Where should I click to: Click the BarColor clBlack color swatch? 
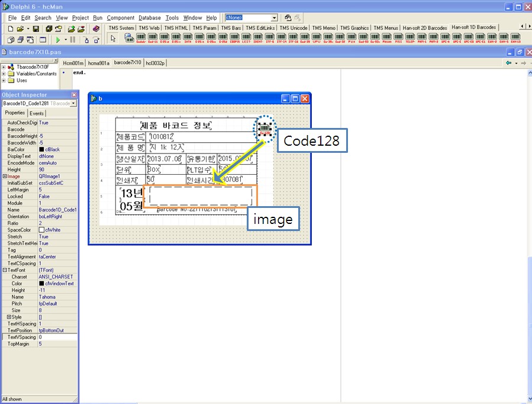41,149
